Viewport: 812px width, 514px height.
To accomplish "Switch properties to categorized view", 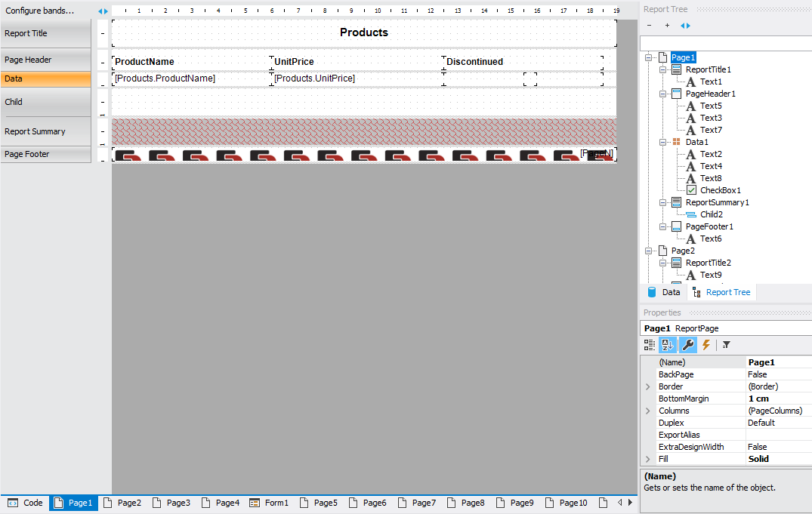I will tap(650, 345).
